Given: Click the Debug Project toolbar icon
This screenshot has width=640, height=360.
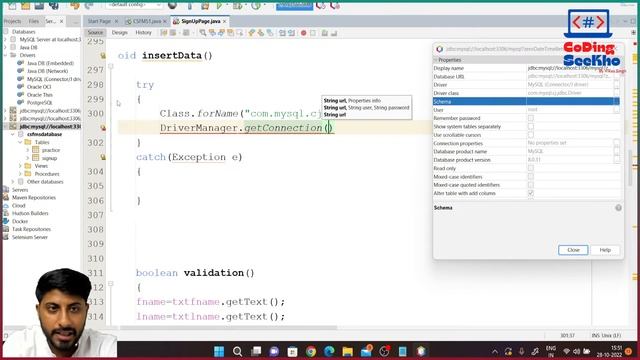Looking at the screenshot, I should click(x=238, y=6).
